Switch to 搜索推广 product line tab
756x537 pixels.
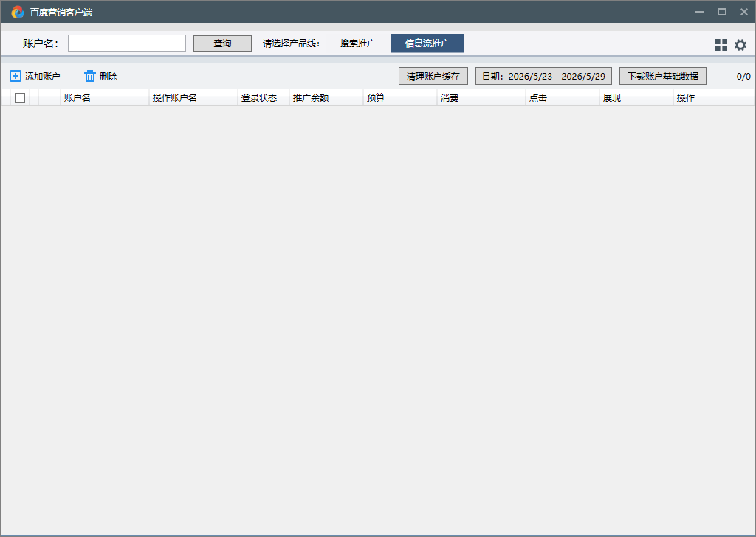(x=358, y=44)
